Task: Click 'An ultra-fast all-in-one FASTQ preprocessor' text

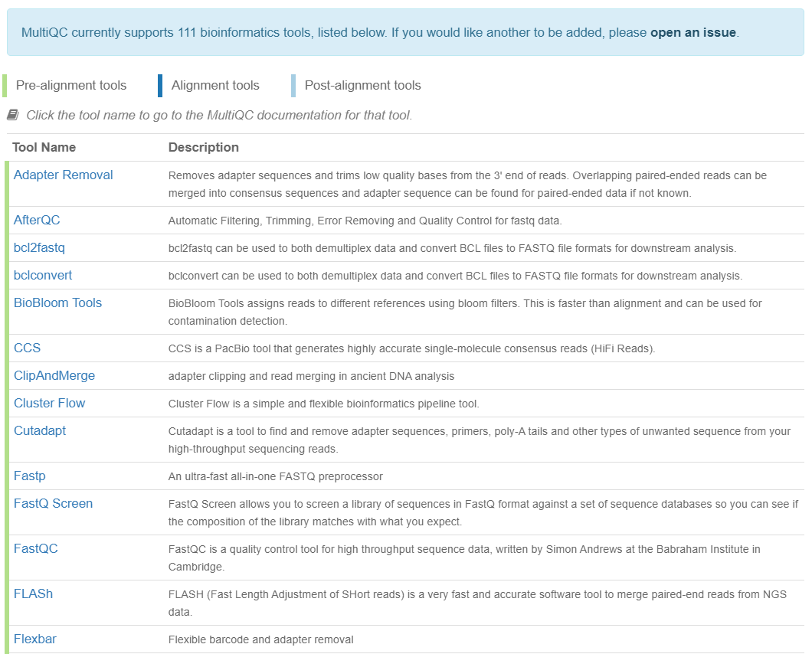Action: (x=276, y=476)
